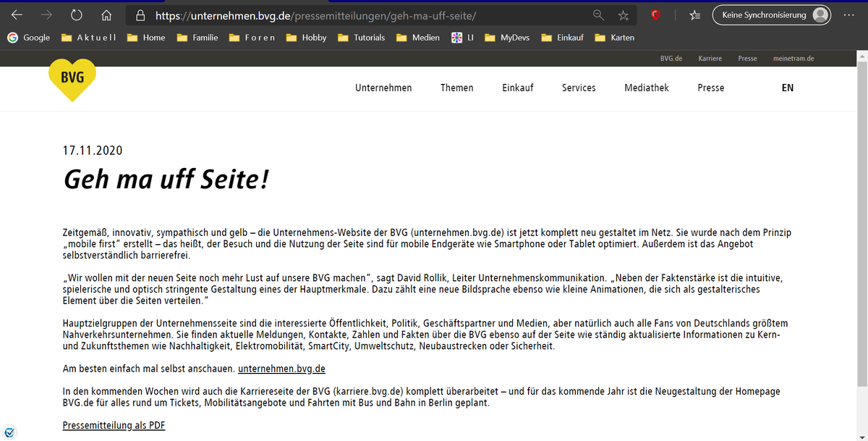
Task: Switch language to EN
Action: click(x=788, y=88)
